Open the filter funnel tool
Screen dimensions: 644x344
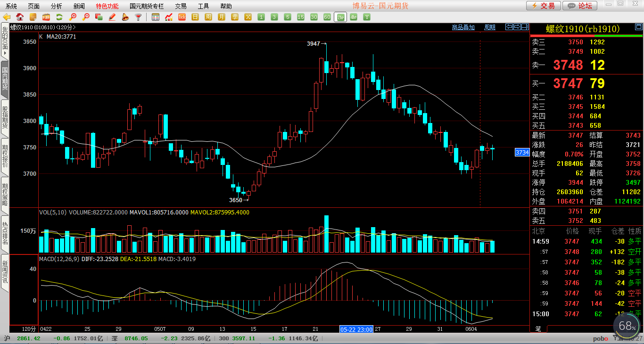[138, 17]
